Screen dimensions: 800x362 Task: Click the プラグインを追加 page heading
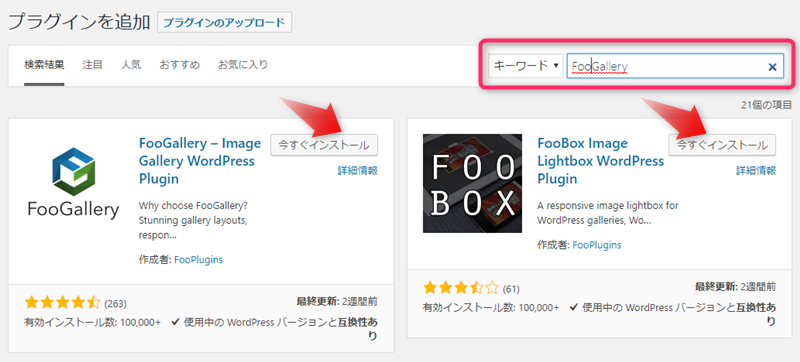pos(79,22)
